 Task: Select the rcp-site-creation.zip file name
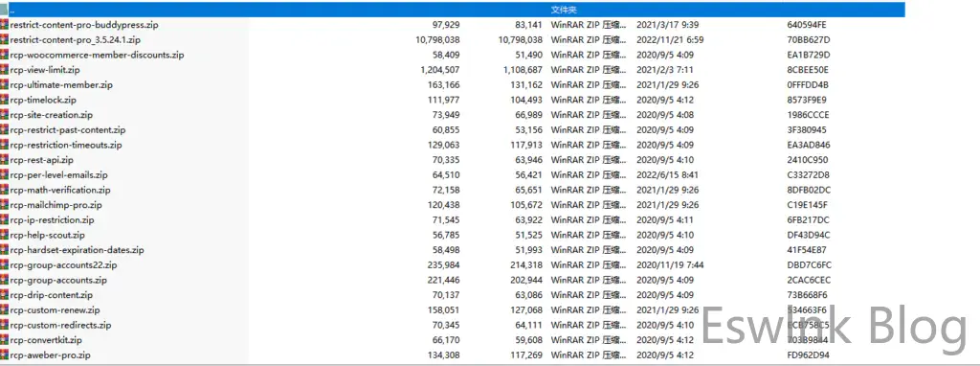pos(52,115)
